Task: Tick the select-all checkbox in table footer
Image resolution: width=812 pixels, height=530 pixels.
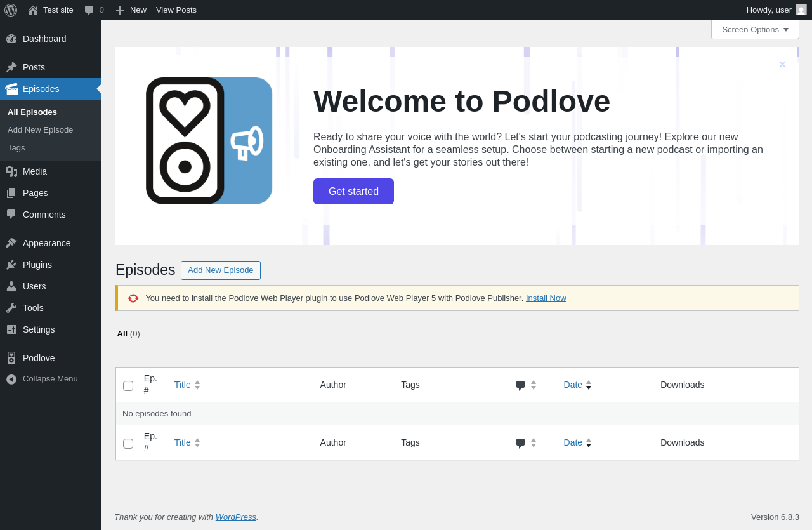Action: (x=128, y=444)
